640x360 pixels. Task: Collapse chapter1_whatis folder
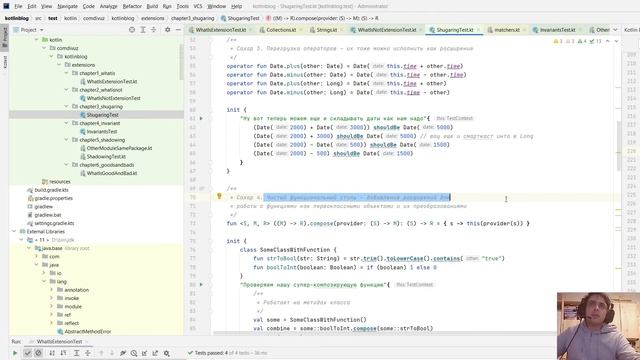pyautogui.click(x=66, y=73)
